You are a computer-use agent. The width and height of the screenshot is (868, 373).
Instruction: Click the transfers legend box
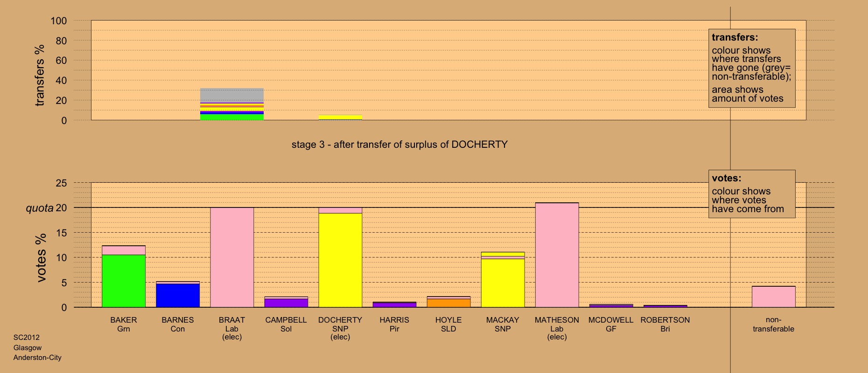point(752,69)
